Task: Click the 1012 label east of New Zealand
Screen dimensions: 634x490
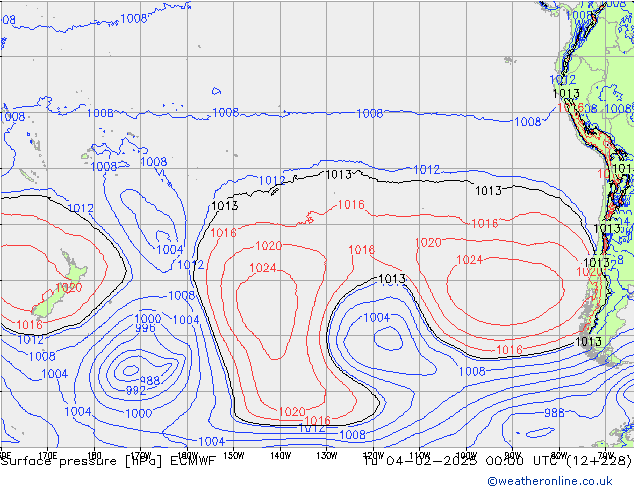Action: pos(190,265)
